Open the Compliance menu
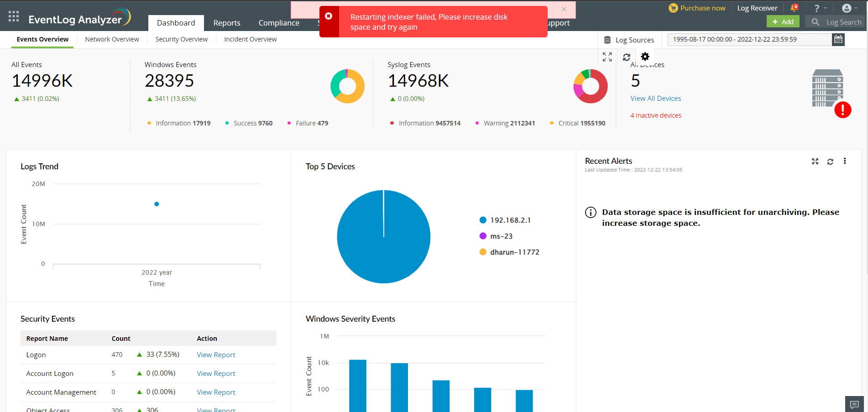Viewport: 868px width, 412px height. point(278,23)
